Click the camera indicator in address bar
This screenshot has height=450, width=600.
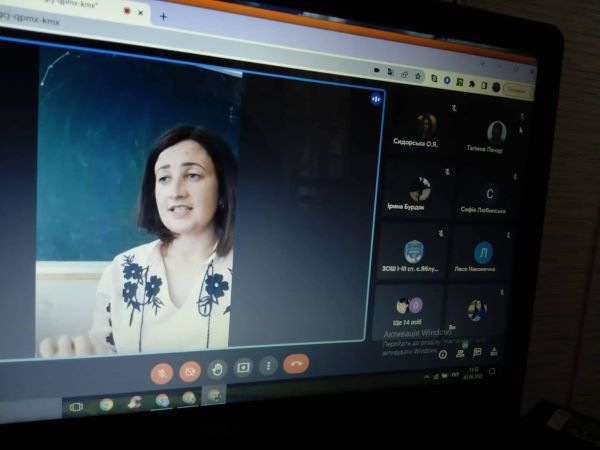[377, 70]
